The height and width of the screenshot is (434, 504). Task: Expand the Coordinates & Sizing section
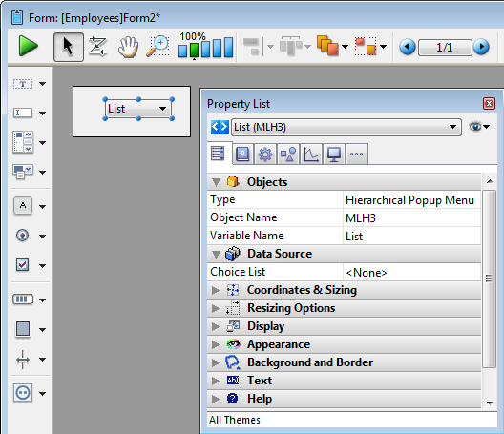pyautogui.click(x=344, y=290)
